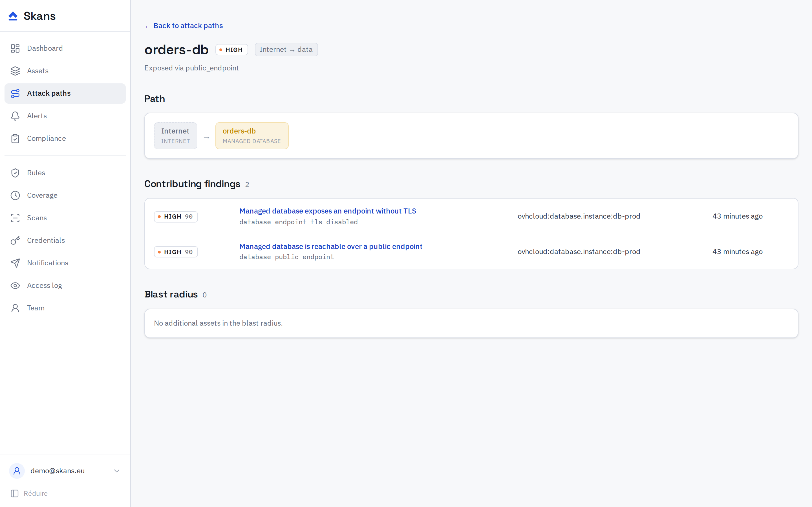Click the Back to attack paths link
The image size is (812, 507).
184,26
